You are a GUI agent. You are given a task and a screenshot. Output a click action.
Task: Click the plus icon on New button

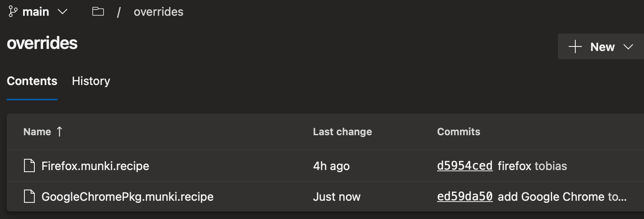575,47
